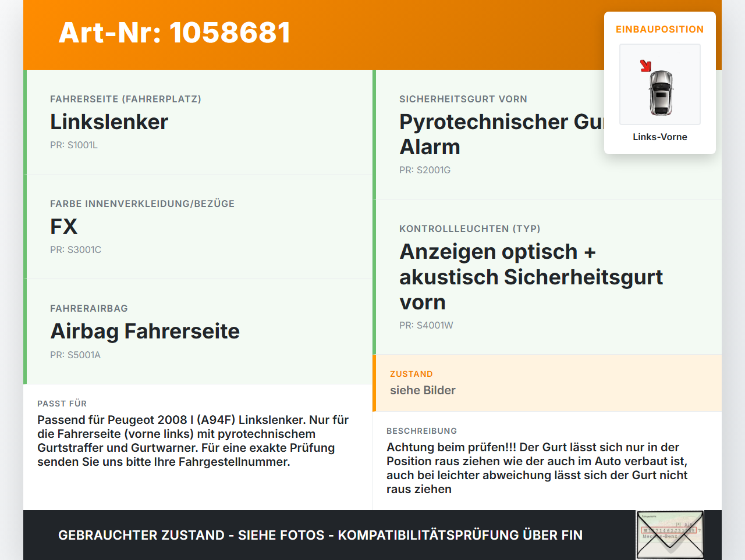Click the PR: S4001W code
This screenshot has width=745, height=560.
(426, 325)
